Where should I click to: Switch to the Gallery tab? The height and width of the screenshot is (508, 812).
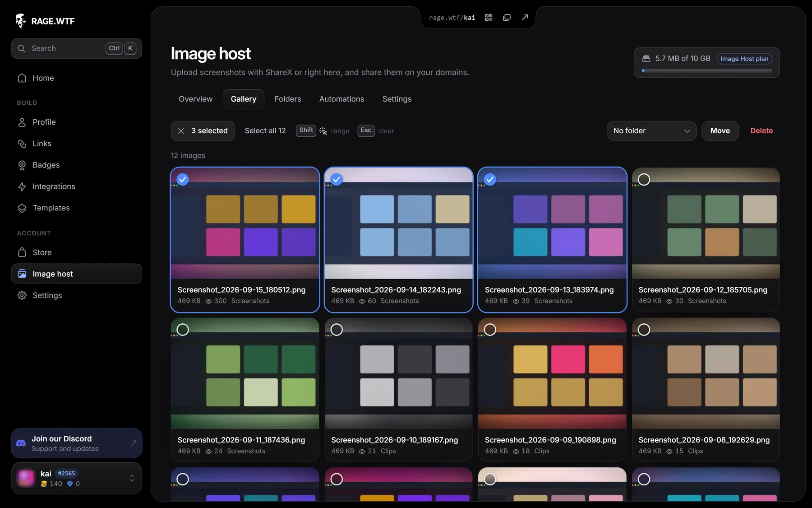[x=244, y=99]
